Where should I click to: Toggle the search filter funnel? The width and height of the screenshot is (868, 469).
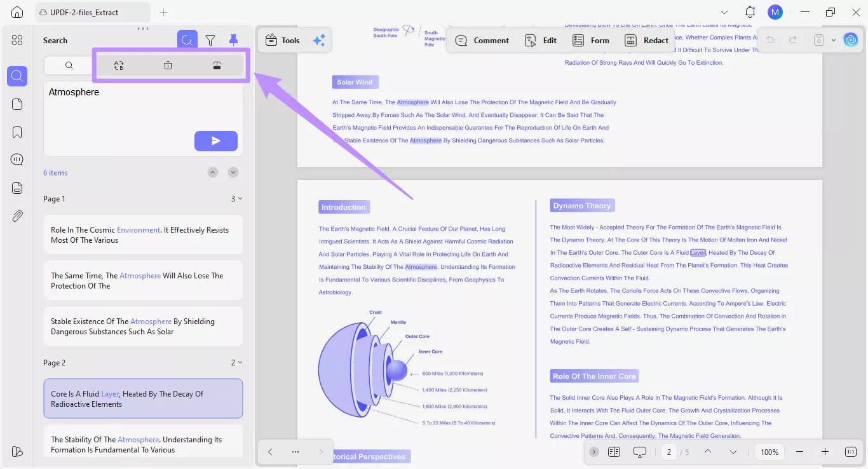(210, 39)
